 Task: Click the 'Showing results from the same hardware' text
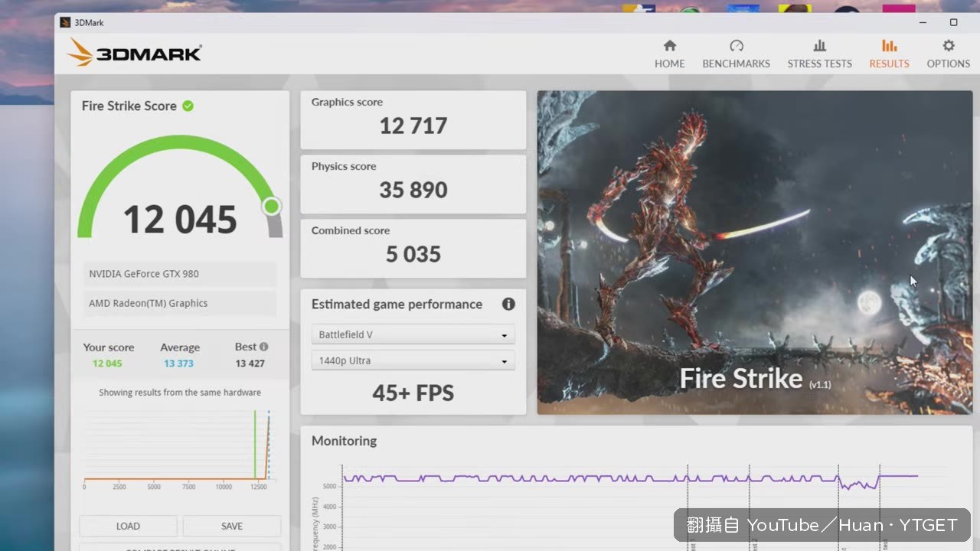[180, 393]
